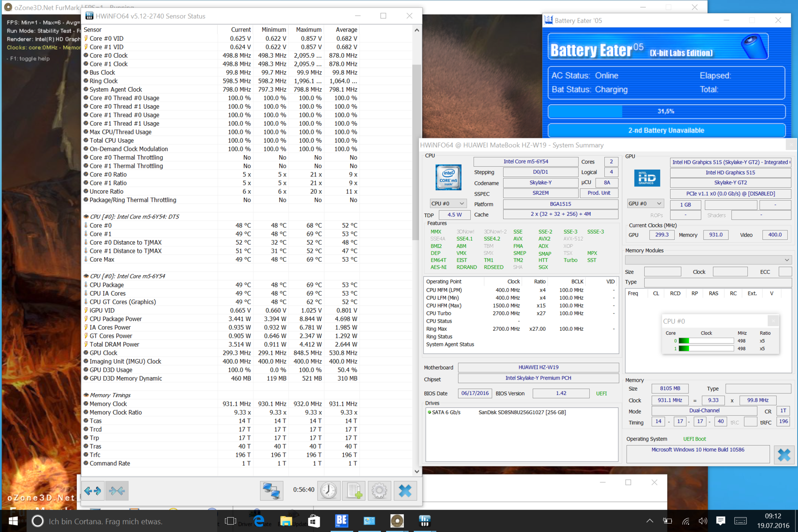Screen dimensions: 798x532
Task: Click the Battery Eater battery logo
Action: coord(754,47)
